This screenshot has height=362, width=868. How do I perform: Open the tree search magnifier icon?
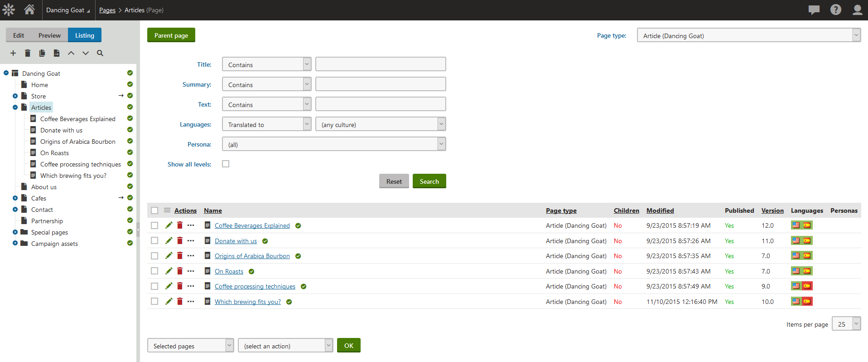100,53
